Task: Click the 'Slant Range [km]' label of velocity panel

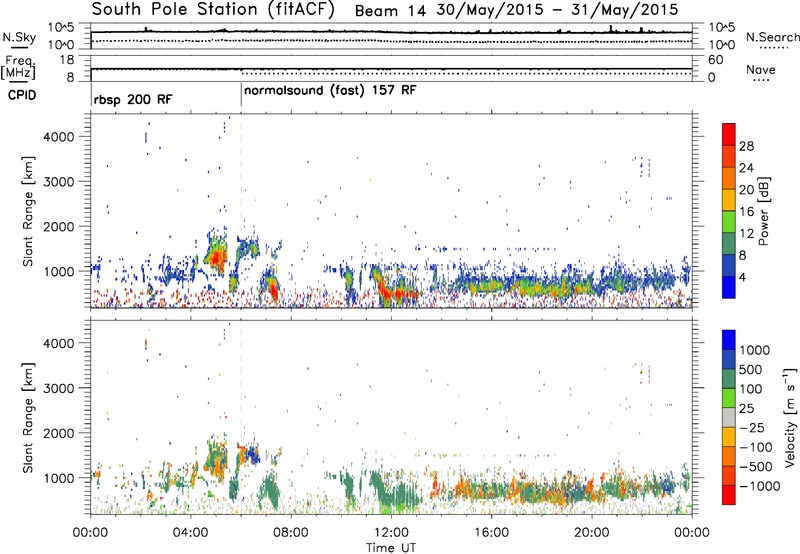Action: [28, 418]
